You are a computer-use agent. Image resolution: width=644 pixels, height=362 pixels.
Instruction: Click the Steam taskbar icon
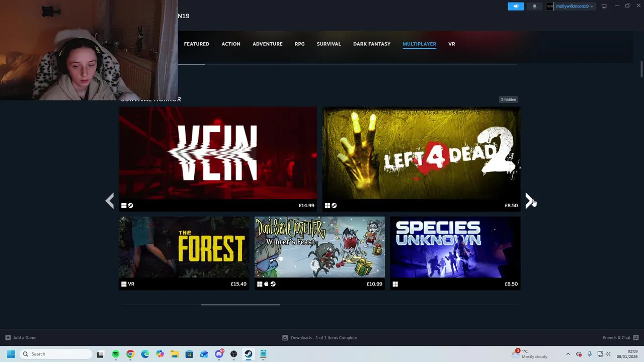pyautogui.click(x=249, y=354)
